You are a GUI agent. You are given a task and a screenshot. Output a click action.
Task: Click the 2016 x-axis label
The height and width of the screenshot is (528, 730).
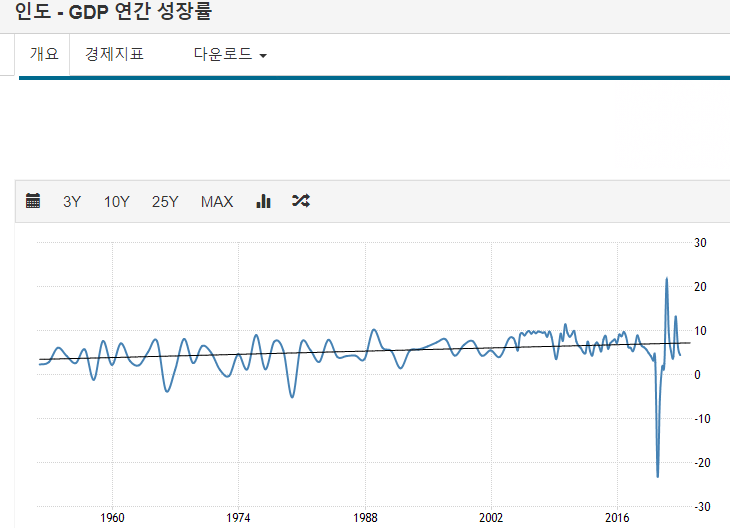(617, 517)
